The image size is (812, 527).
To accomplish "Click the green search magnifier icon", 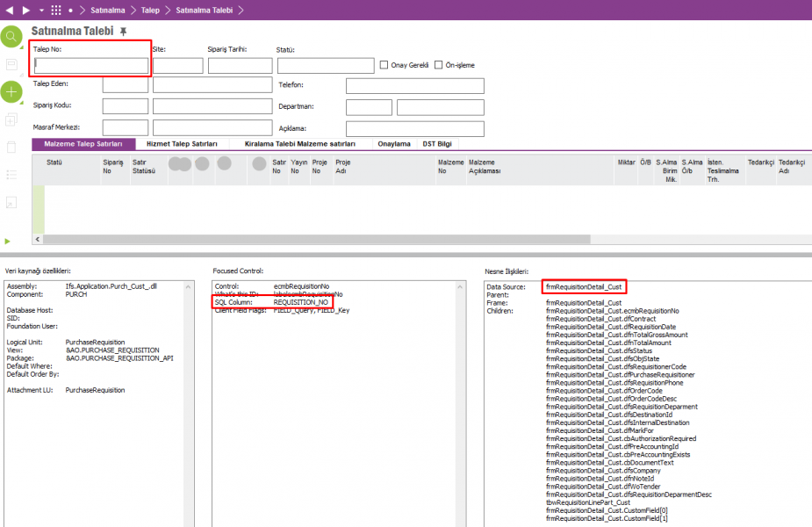I will (11, 36).
